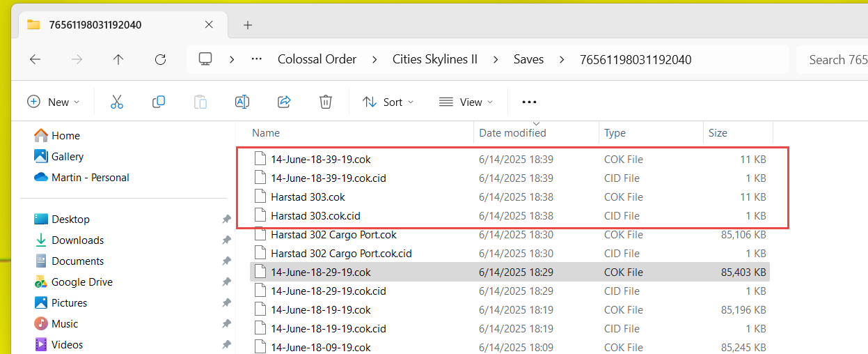This screenshot has height=354, width=868.
Task: Select file Harstad 303.cok
Action: [x=510, y=197]
